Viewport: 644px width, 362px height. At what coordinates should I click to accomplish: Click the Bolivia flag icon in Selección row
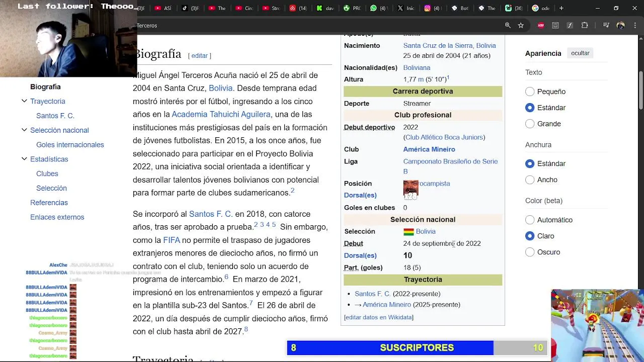(x=409, y=232)
